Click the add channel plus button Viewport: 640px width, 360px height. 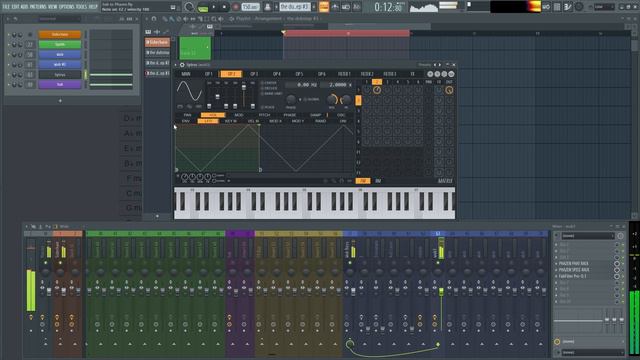60,100
